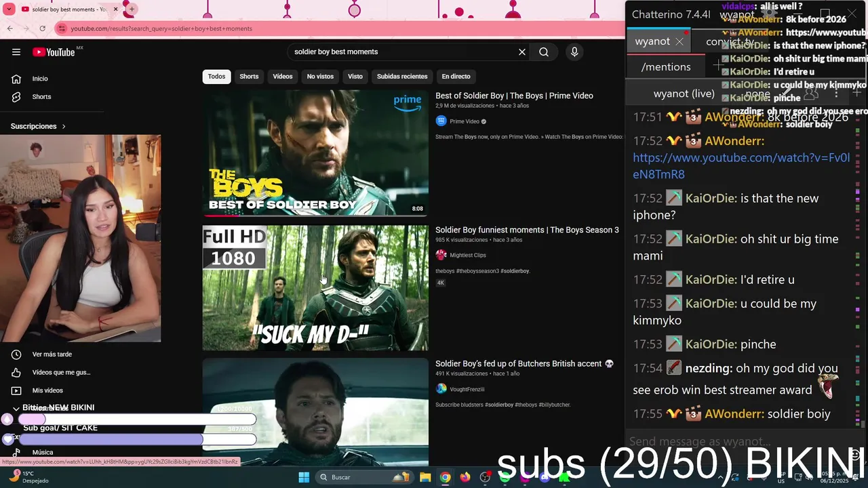The height and width of the screenshot is (488, 868).
Task: Click the YouTube magnifier search button
Action: point(544,52)
